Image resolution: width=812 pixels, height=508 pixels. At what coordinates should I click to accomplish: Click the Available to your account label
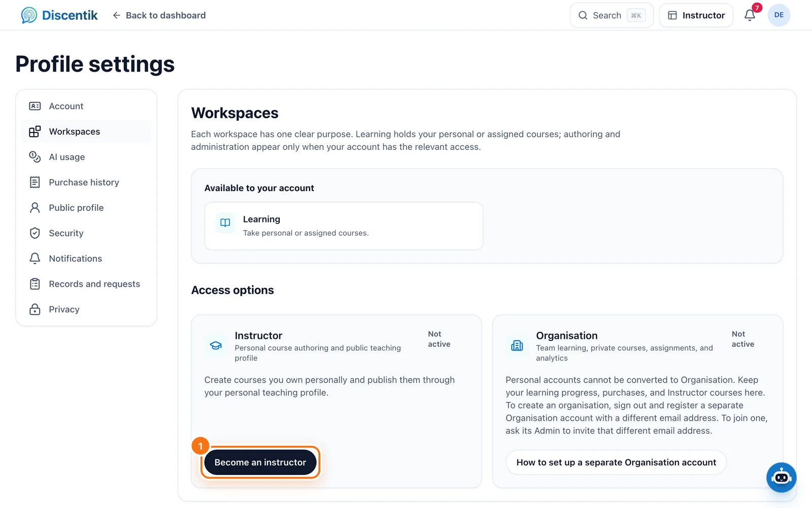pos(259,188)
